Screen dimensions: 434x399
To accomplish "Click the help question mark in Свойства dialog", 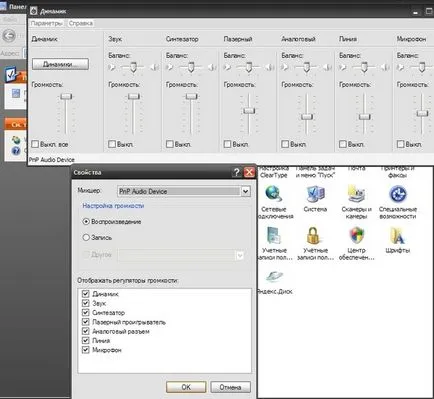I will coord(236,172).
